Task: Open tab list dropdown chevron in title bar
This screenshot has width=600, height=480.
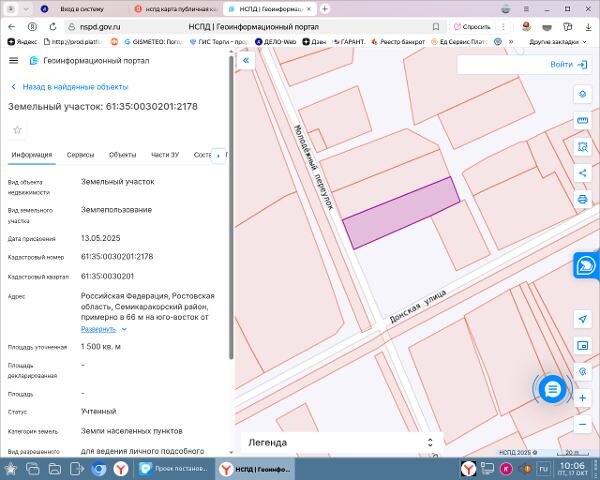Action: click(x=26, y=9)
